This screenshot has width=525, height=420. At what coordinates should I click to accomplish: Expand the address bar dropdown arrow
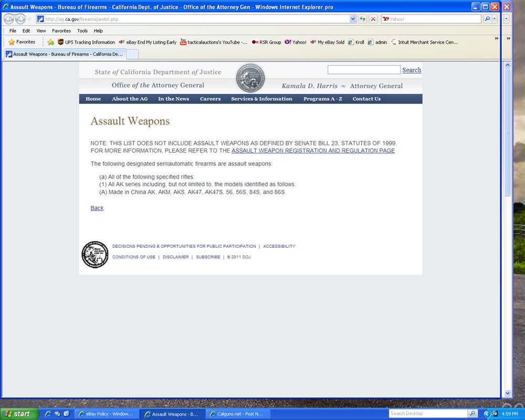coord(353,19)
